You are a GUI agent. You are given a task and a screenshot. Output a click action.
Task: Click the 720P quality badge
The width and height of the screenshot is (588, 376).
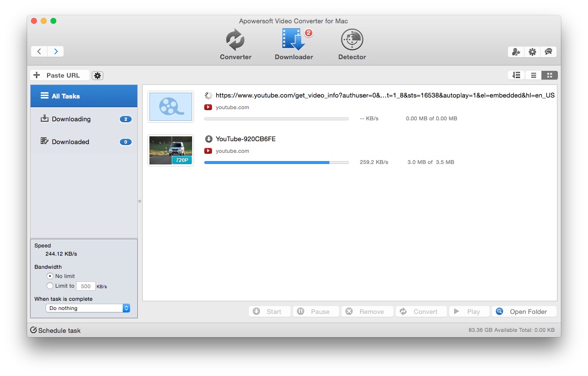[x=182, y=160]
